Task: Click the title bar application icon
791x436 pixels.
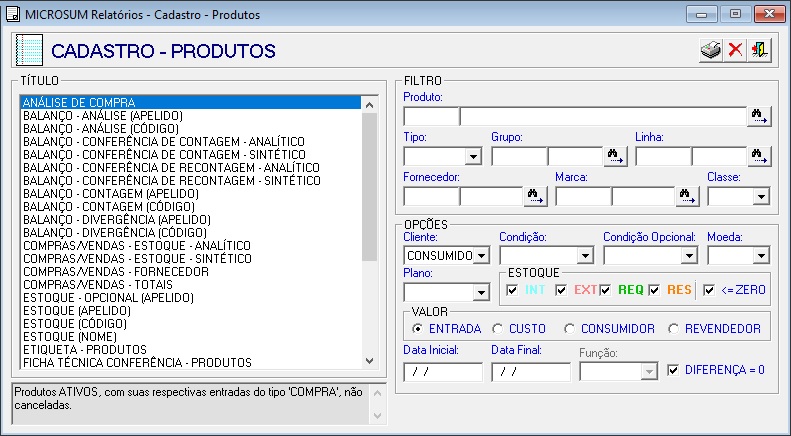Action: [13, 14]
